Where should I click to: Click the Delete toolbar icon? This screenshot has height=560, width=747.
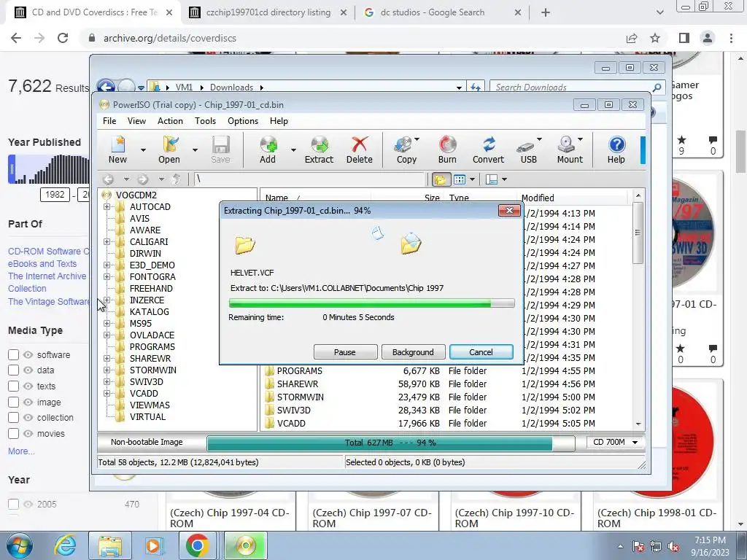tap(359, 149)
